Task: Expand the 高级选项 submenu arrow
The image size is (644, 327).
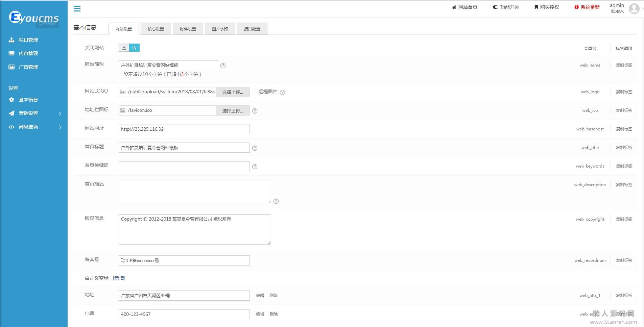Action: (x=60, y=127)
